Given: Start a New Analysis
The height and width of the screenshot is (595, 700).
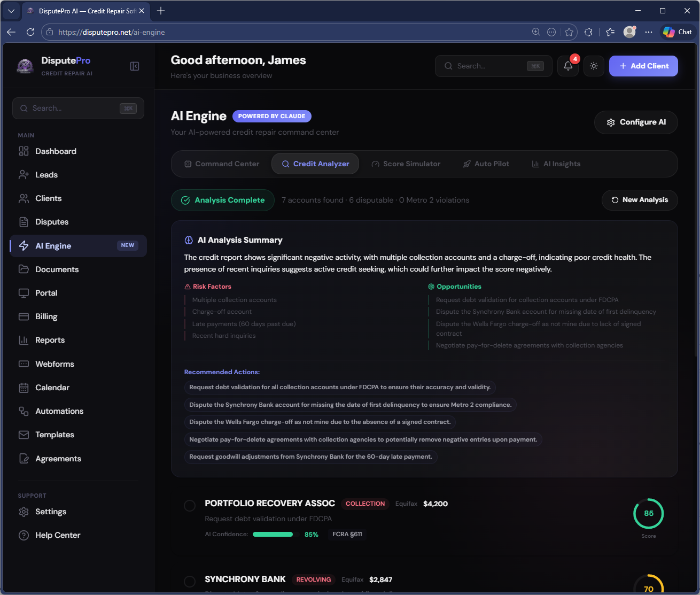Looking at the screenshot, I should coord(640,200).
